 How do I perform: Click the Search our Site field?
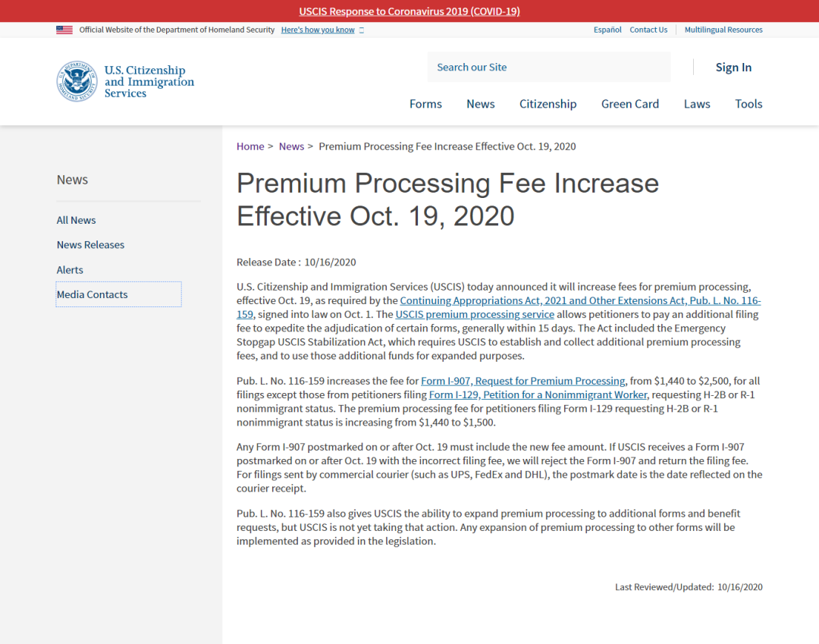click(549, 67)
